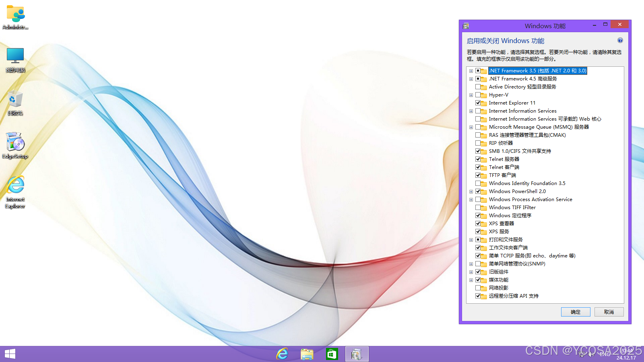Toggle the .NET Framework 3.5 checkbox

tap(478, 71)
